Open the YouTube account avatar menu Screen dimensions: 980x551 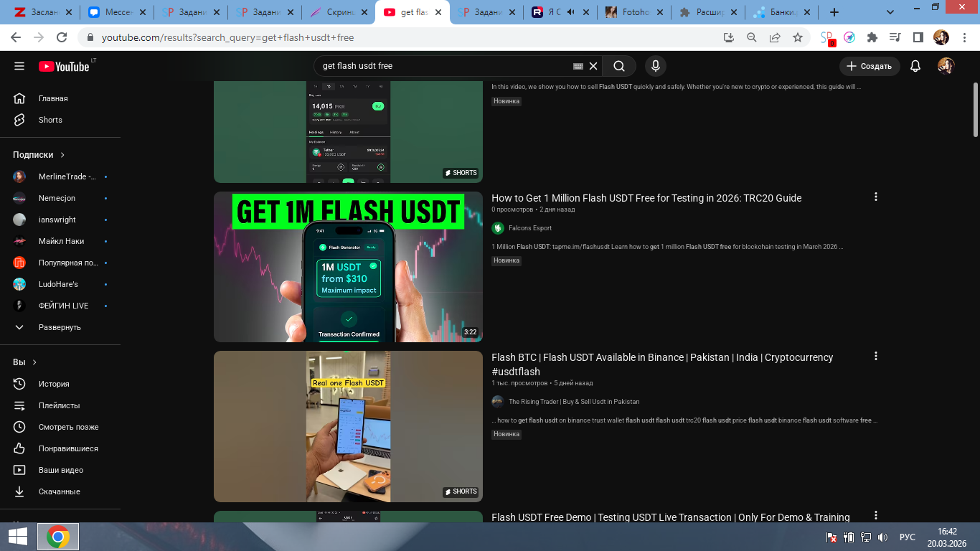(946, 66)
